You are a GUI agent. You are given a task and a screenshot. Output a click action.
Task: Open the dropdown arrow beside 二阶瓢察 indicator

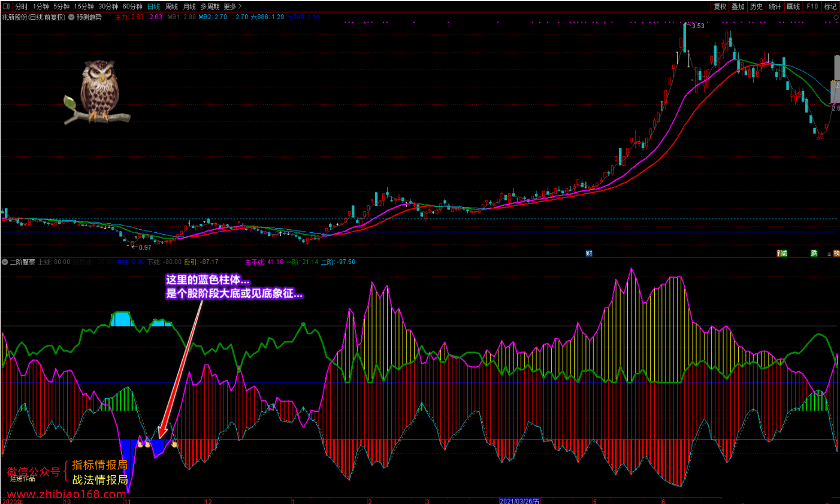pos(5,262)
